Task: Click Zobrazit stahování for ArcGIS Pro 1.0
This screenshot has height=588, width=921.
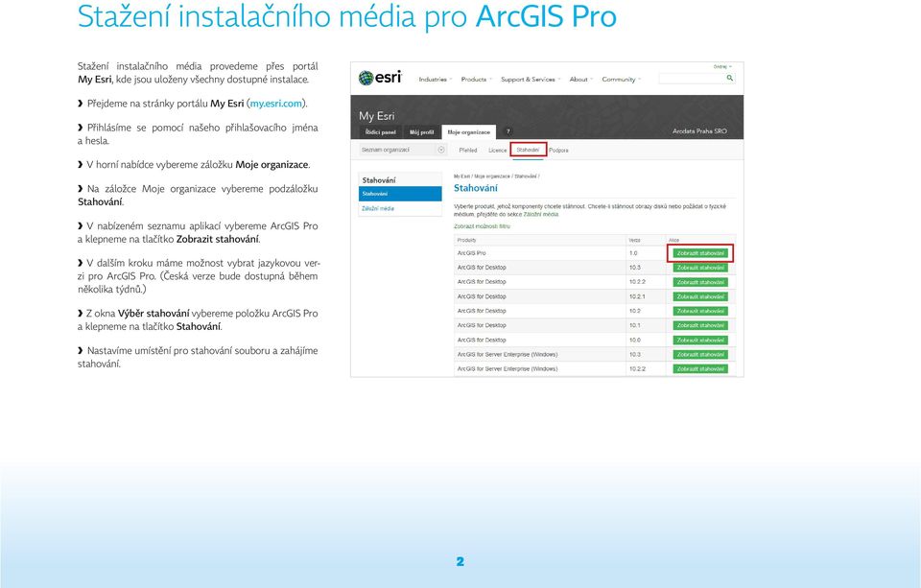Action: (700, 253)
